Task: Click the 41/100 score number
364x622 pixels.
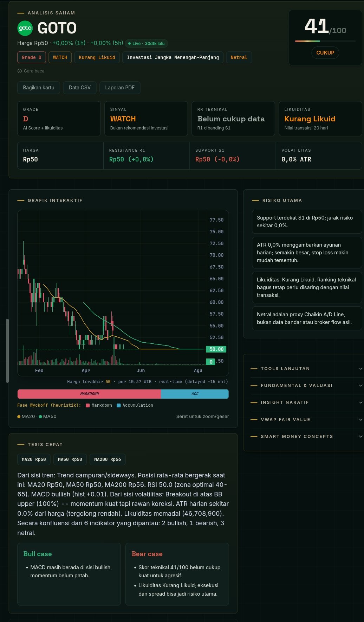Action: (325, 27)
